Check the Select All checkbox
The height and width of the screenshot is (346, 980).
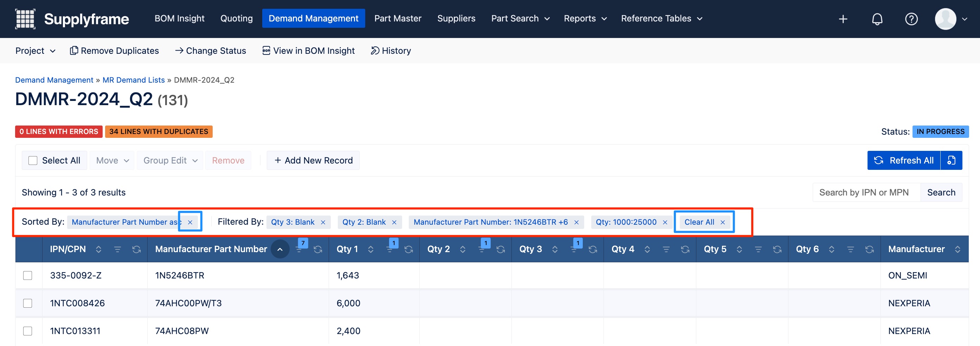coord(33,161)
